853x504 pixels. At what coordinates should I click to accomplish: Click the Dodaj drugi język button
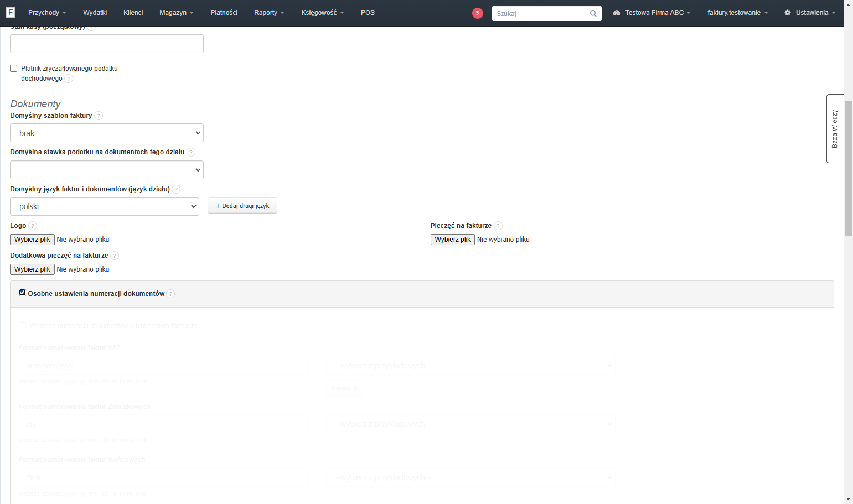(242, 206)
